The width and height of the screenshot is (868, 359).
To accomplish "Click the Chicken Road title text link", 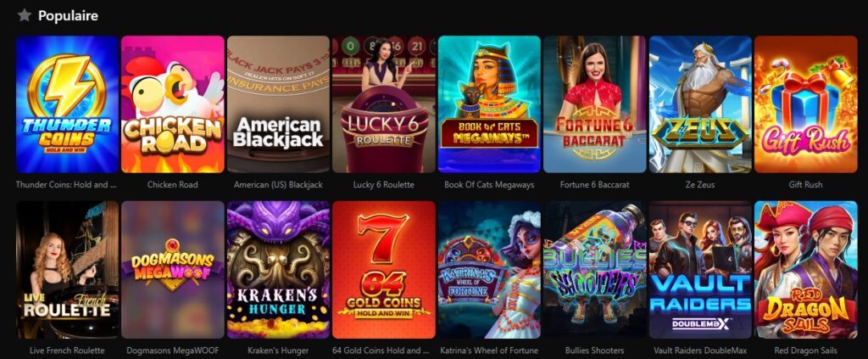I will click(x=173, y=184).
